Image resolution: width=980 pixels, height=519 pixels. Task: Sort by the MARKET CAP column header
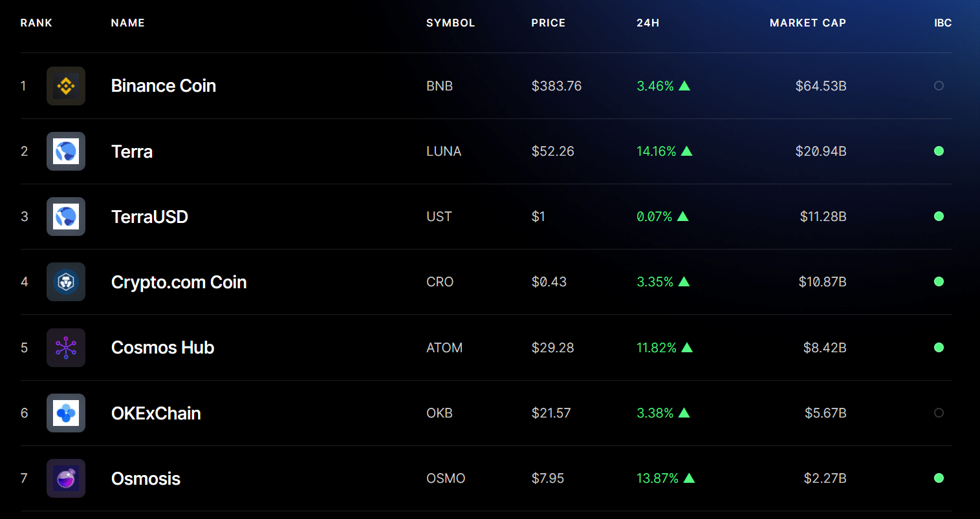[808, 23]
